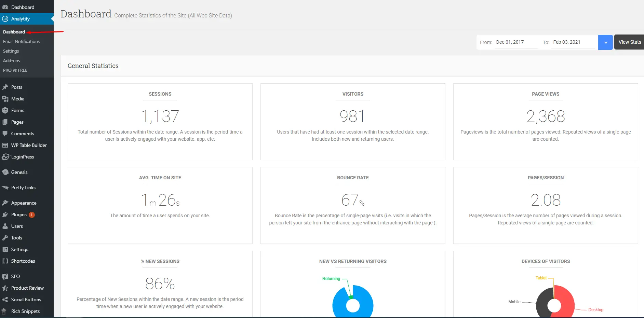The height and width of the screenshot is (318, 644).
Task: Open the PRO vs FREE submenu item
Action: click(15, 70)
